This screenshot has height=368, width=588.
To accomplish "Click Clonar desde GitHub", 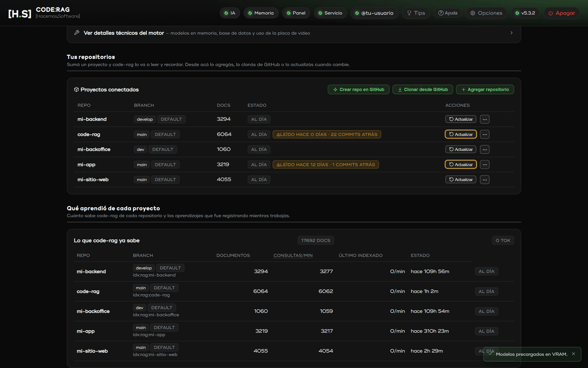I will click(423, 90).
